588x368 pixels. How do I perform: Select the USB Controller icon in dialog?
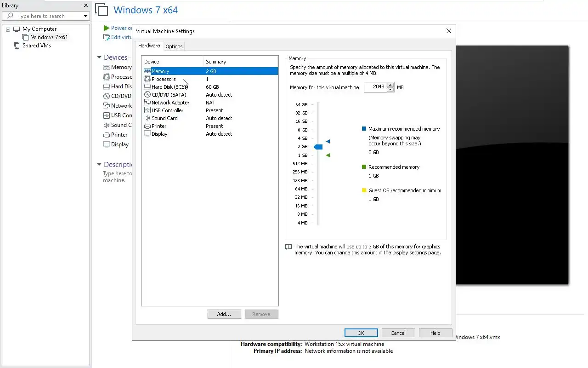tap(147, 110)
